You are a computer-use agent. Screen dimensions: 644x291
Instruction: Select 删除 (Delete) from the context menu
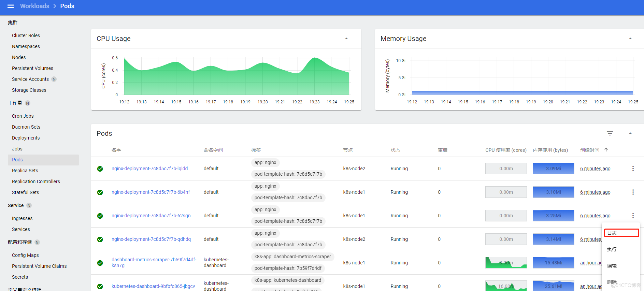[x=621, y=282]
